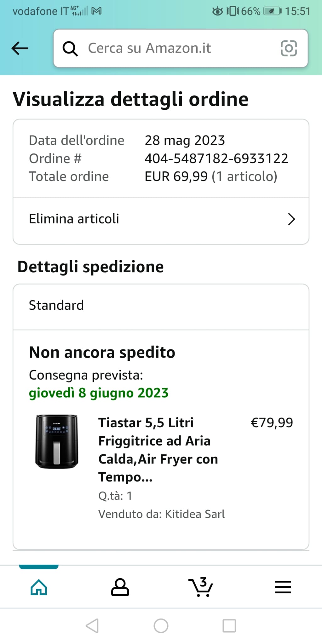Screen dimensions: 322x644
Task: Tap the Gmail notification icon in status bar
Action: point(97,11)
